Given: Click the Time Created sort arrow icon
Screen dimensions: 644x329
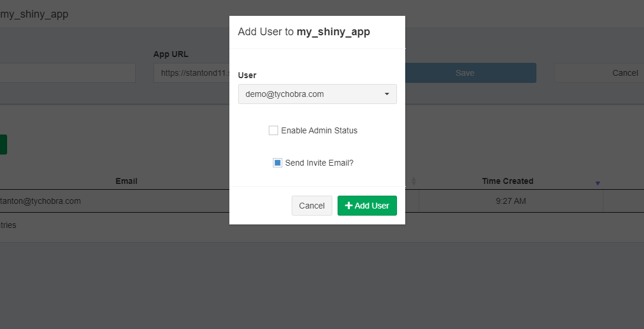Looking at the screenshot, I should pos(598,183).
